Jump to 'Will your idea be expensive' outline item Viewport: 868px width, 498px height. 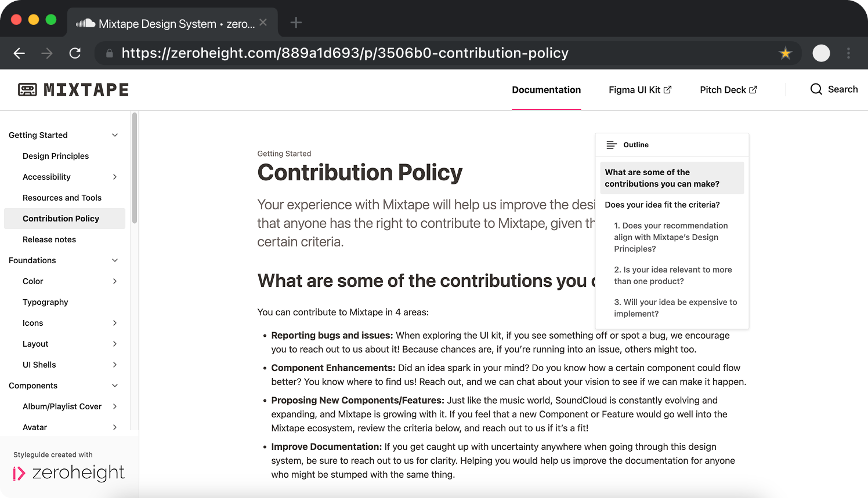click(675, 308)
